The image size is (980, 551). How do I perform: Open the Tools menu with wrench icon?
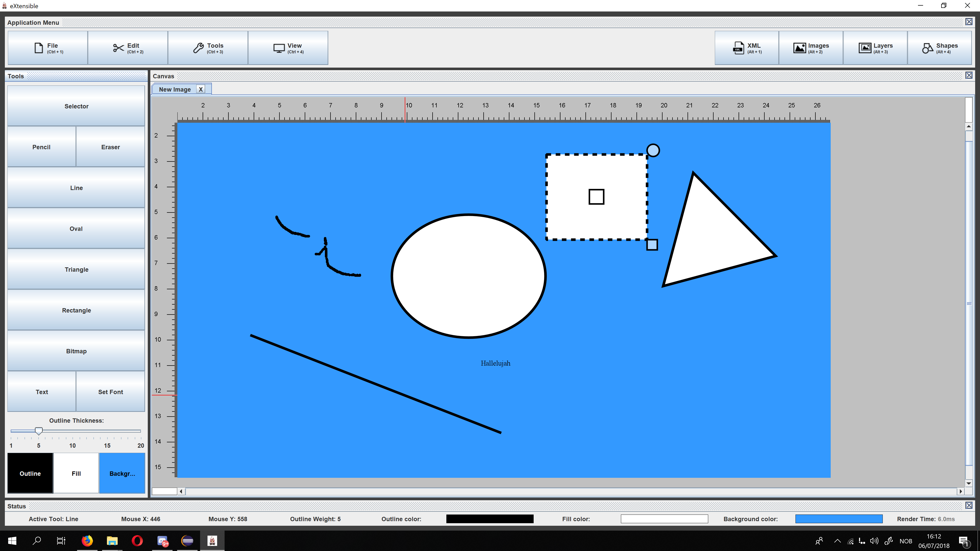pos(208,48)
